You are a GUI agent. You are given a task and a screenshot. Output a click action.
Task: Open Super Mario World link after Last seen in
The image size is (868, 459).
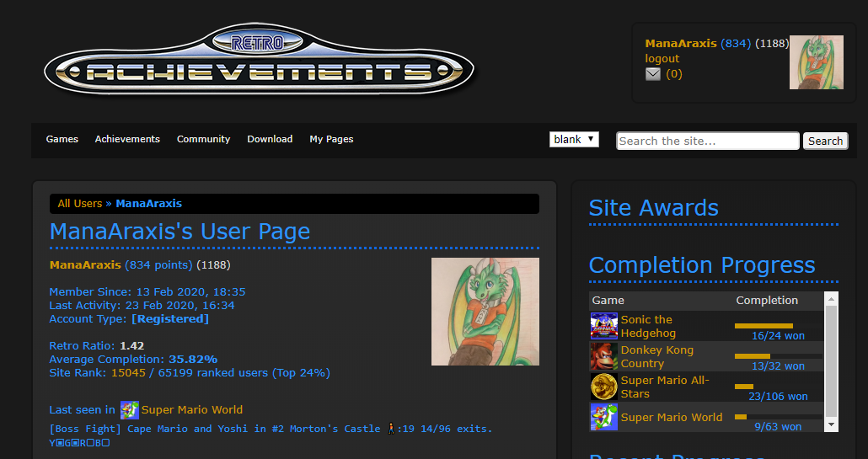[191, 410]
